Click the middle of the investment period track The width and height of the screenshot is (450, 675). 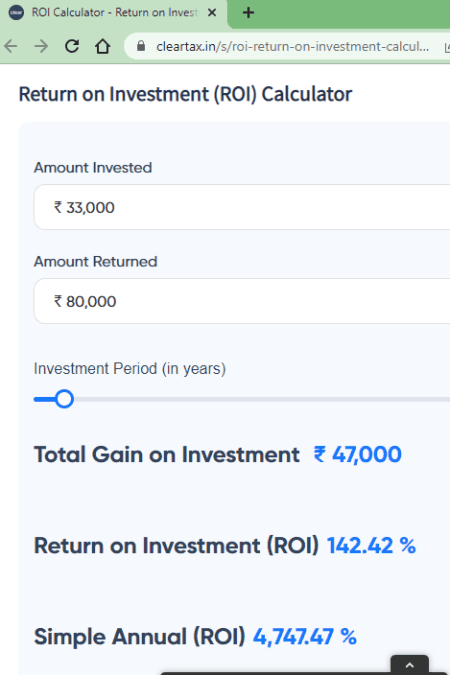(242, 399)
